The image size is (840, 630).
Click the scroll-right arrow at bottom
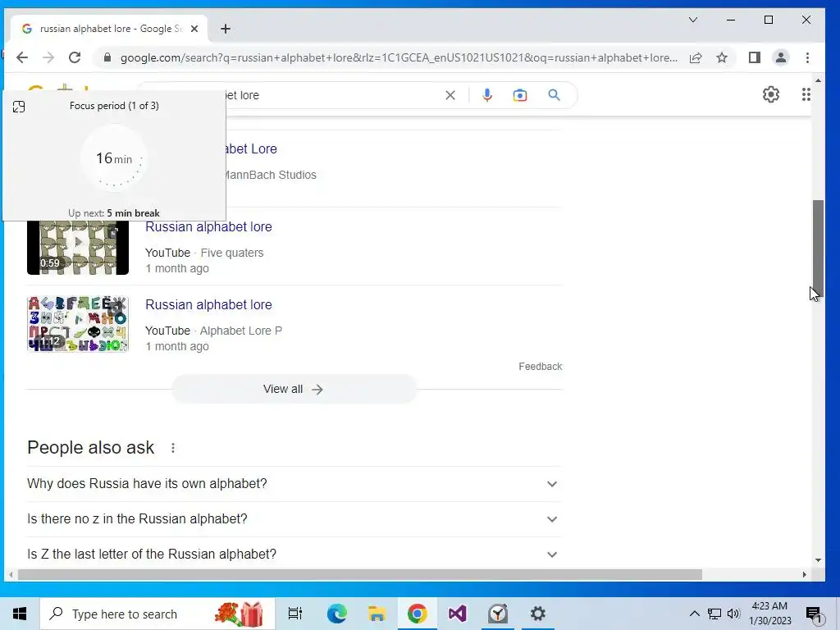pyautogui.click(x=805, y=575)
